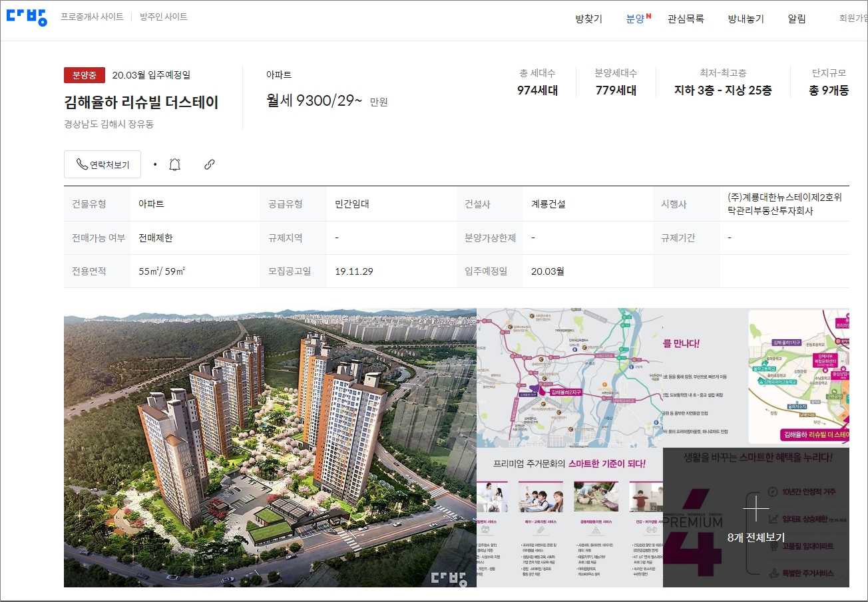Click the red 분양중 status badge
Screen dimensions: 868x602
point(85,75)
